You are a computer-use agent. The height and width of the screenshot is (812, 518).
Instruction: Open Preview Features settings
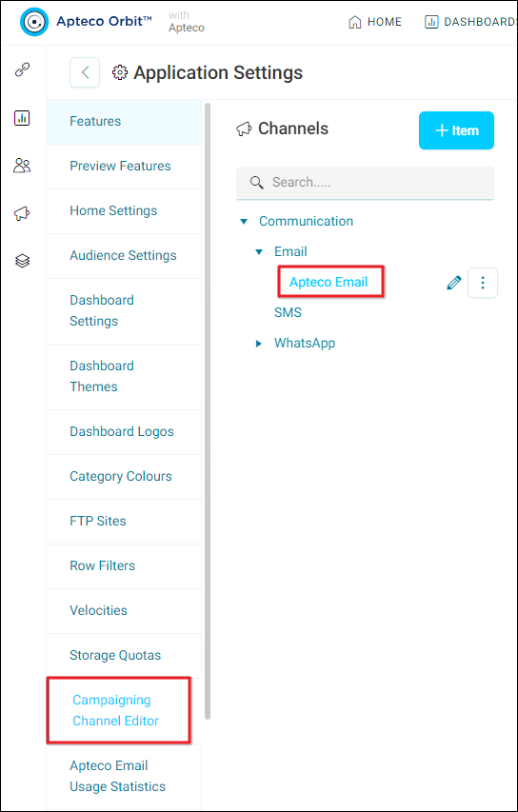(x=124, y=167)
